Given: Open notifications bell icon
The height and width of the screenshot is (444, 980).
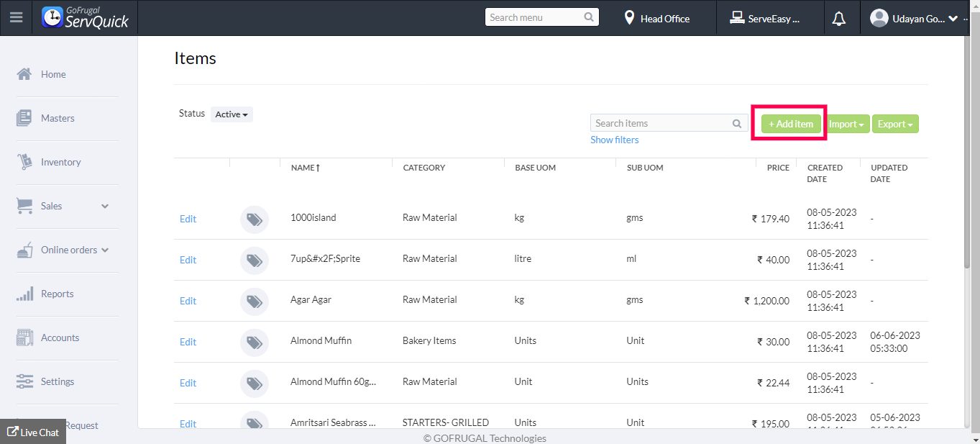Looking at the screenshot, I should tap(838, 19).
